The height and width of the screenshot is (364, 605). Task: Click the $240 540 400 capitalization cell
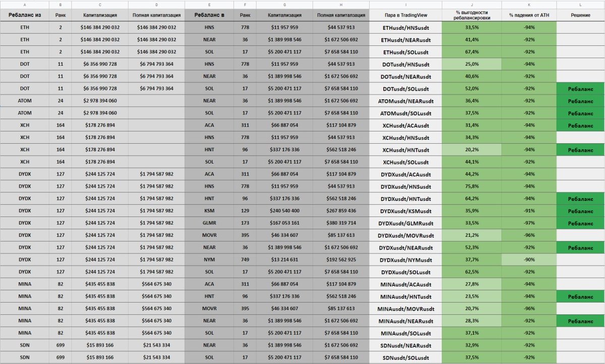(284, 211)
